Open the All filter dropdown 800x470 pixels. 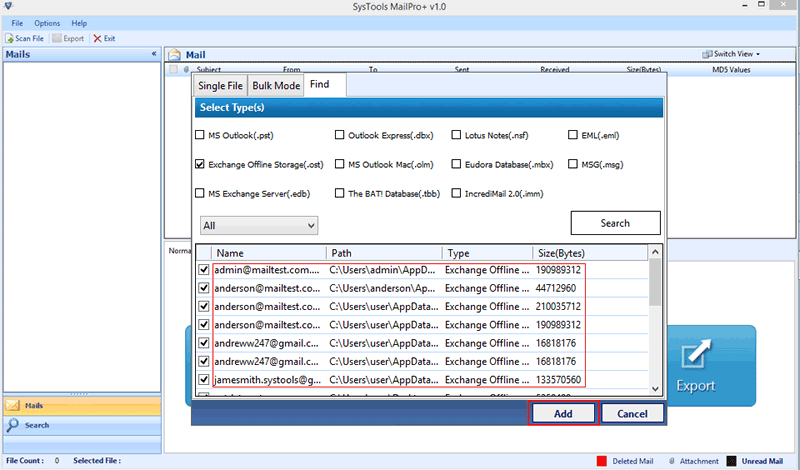tap(259, 225)
